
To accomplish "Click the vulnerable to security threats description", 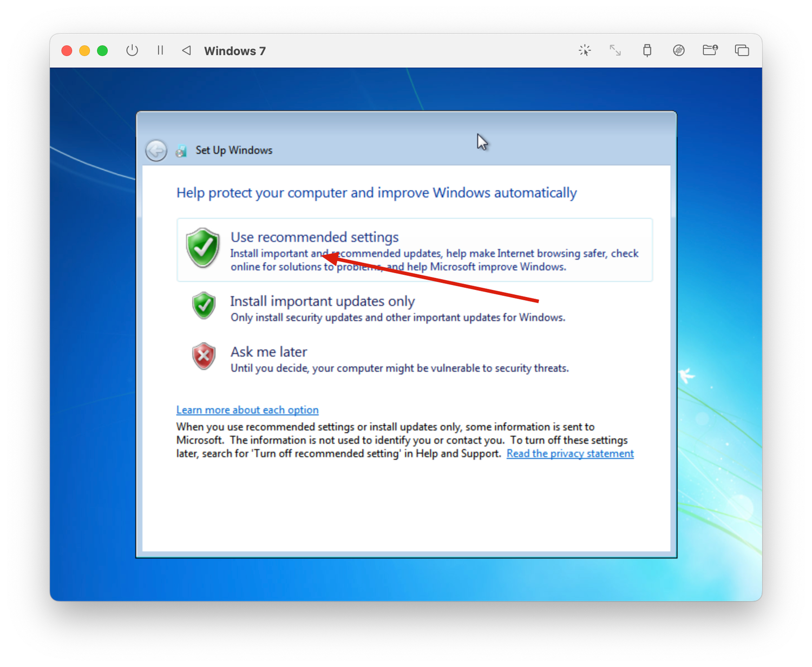I will [400, 368].
